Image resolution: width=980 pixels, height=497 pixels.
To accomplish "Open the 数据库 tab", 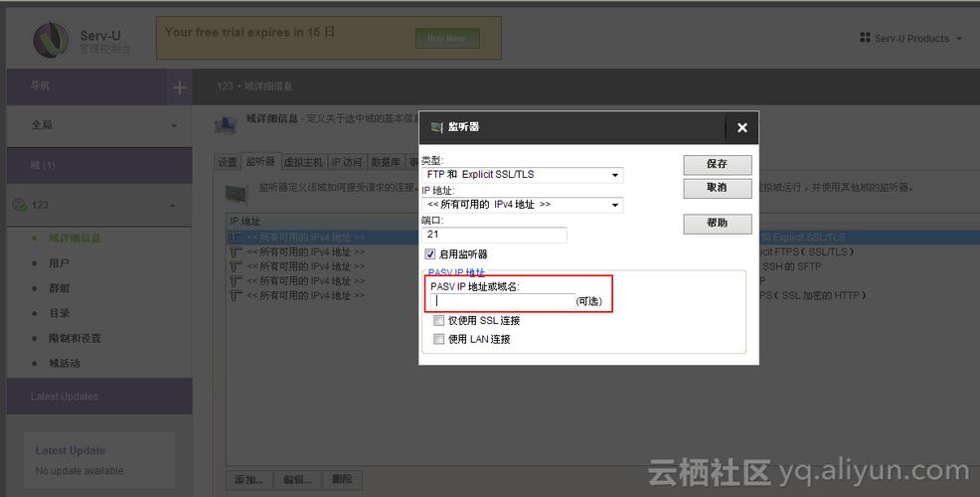I will coord(386,162).
